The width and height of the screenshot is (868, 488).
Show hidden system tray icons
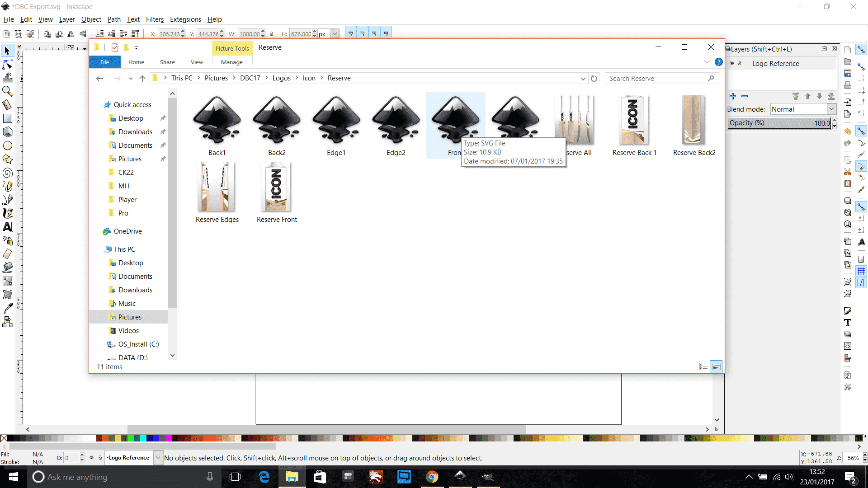click(x=749, y=477)
